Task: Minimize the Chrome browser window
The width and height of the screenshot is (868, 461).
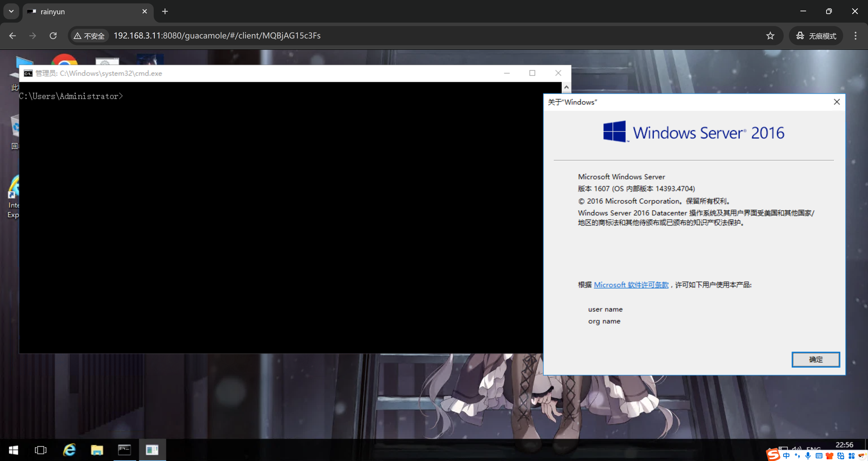Action: 803,12
